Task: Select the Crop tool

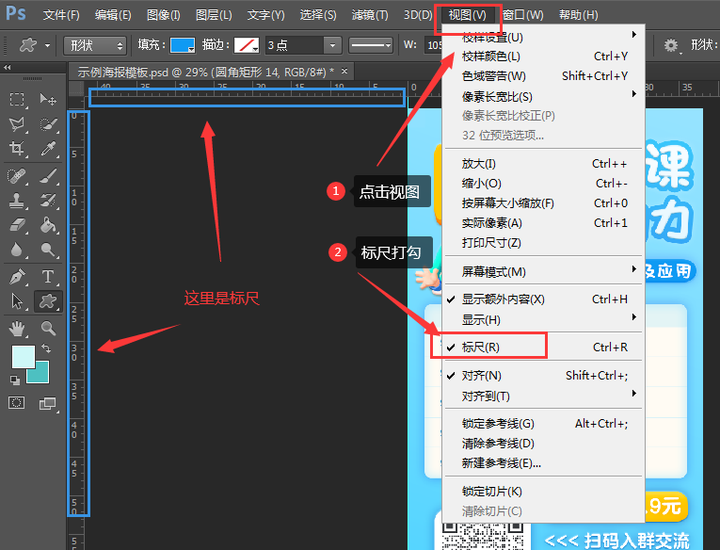Action: [x=17, y=148]
